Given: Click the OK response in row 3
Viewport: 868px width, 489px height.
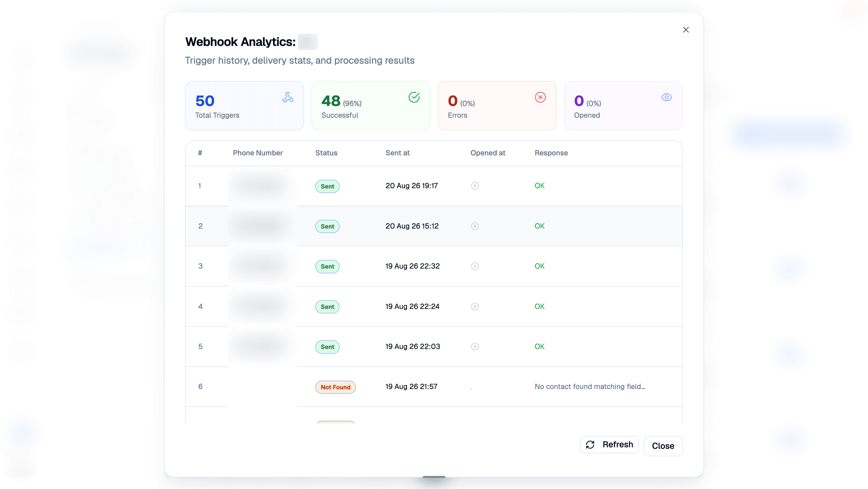Looking at the screenshot, I should coord(539,266).
